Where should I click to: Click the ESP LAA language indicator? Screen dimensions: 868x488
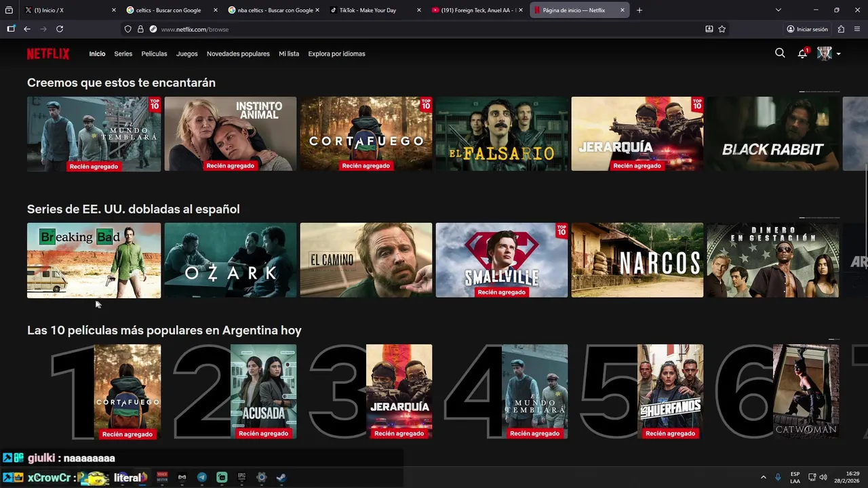(795, 477)
